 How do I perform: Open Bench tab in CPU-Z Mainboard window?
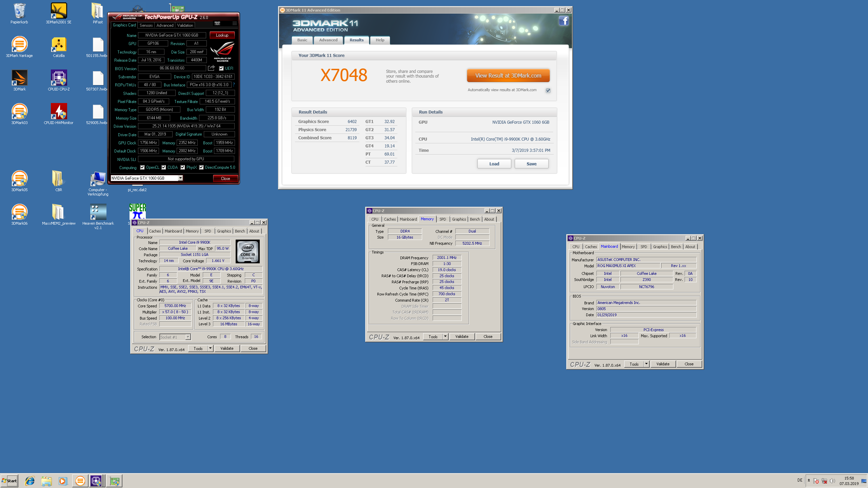(x=676, y=247)
